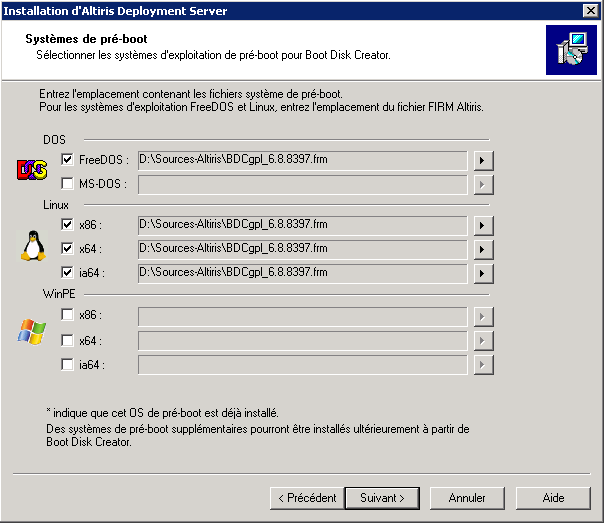Uncheck the Linux ia64 checkbox
This screenshot has height=523, width=604.
(67, 272)
